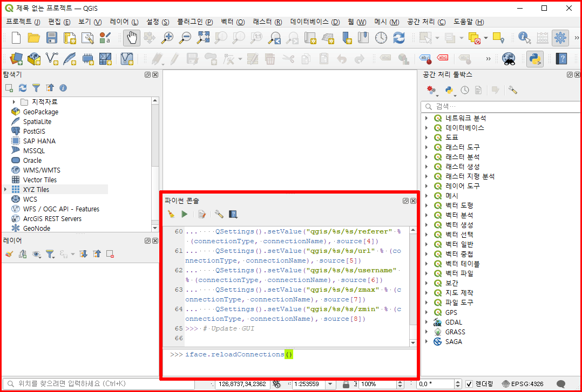Open Processing Toolbox history clock icon
Image resolution: width=582 pixels, height=392 pixels.
[465, 90]
